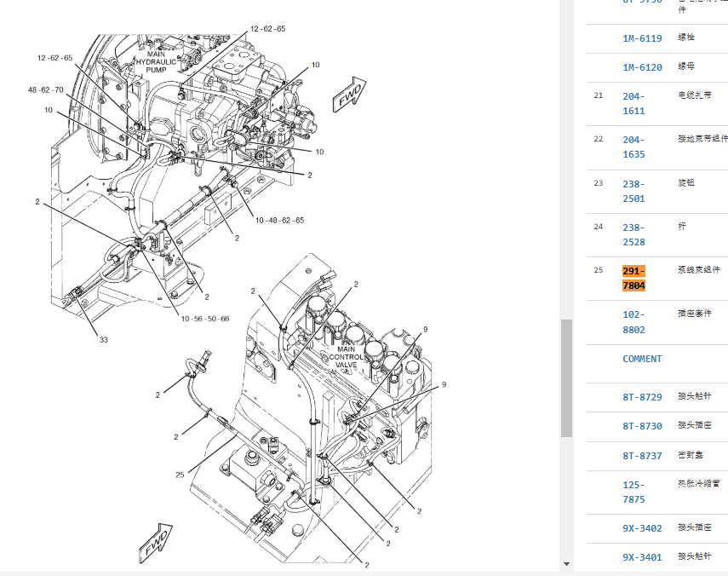Open part link 204-1635
Image resolution: width=728 pixels, height=576 pixels.
pyautogui.click(x=633, y=147)
